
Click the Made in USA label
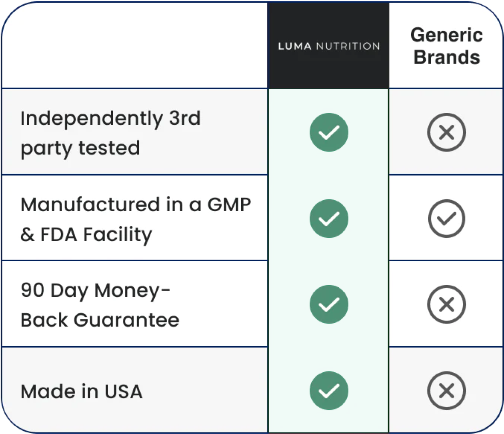click(82, 391)
